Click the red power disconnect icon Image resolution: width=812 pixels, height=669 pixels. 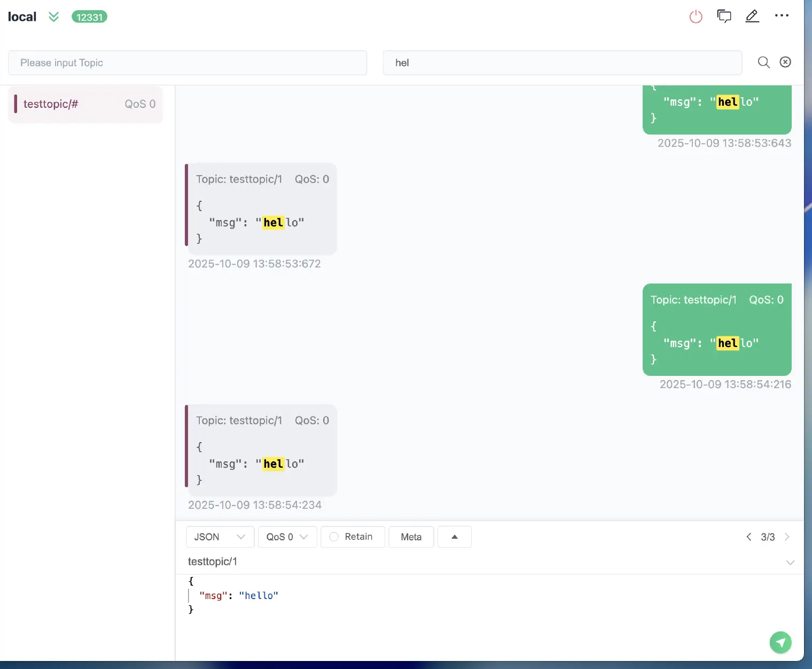[696, 17]
